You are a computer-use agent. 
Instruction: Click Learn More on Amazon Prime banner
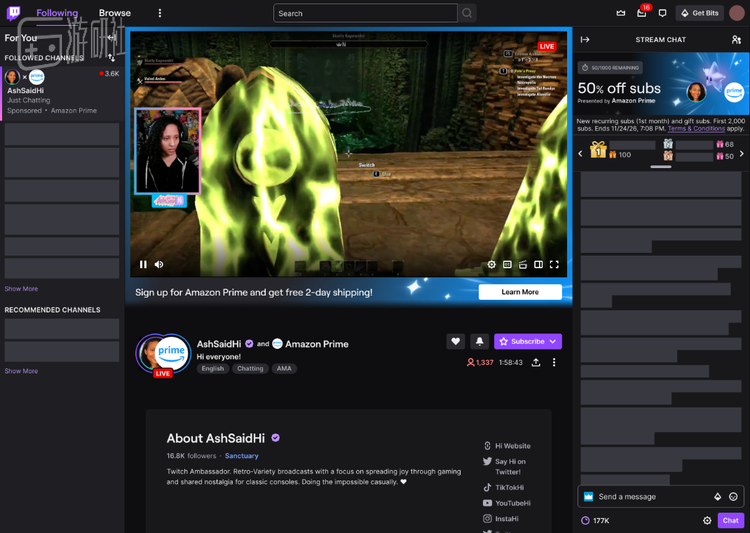(520, 292)
